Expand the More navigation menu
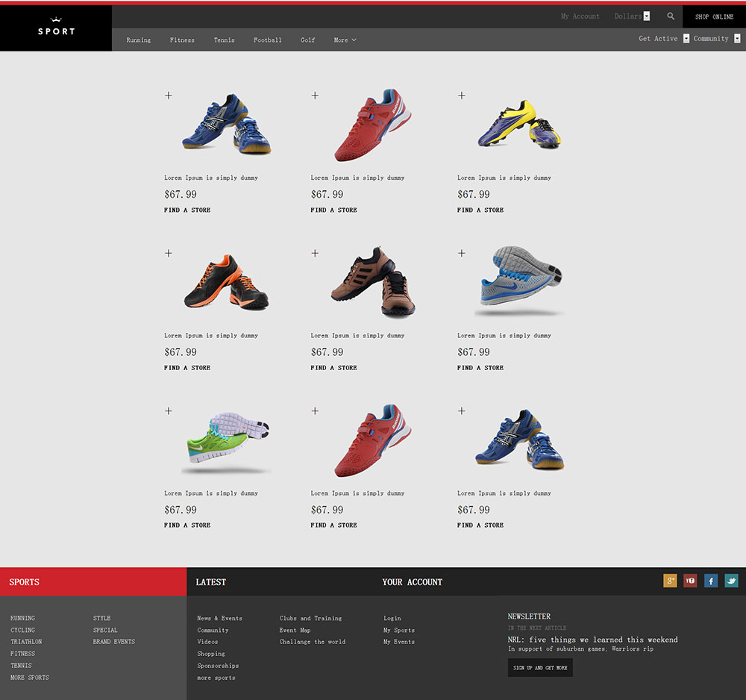Image resolution: width=746 pixels, height=700 pixels. (345, 40)
